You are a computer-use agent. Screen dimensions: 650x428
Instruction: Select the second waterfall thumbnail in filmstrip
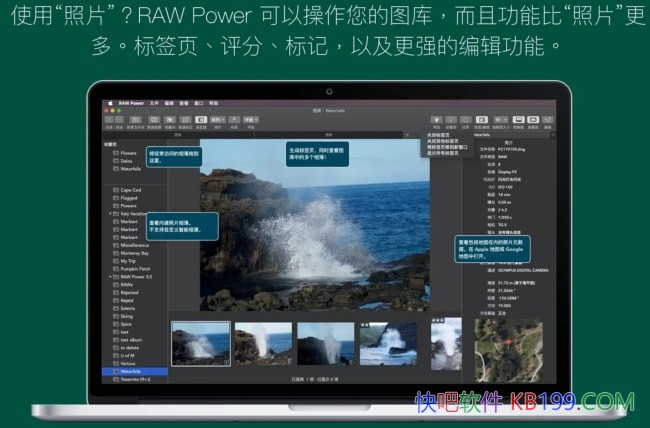click(262, 343)
